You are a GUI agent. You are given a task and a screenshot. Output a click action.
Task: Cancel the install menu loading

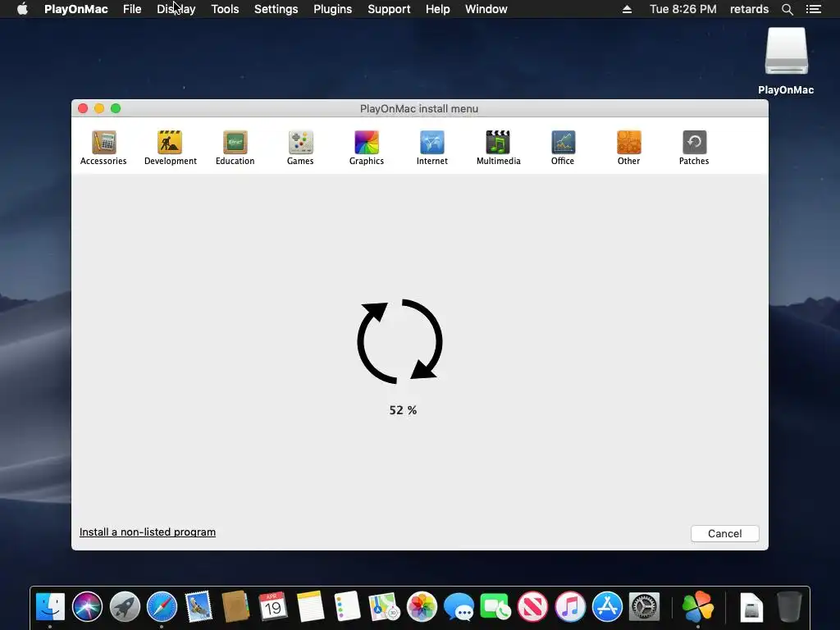(x=725, y=533)
